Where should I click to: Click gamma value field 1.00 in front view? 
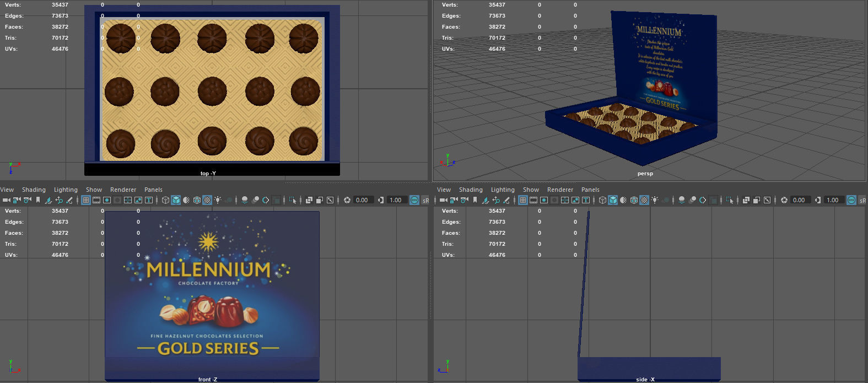pyautogui.click(x=397, y=200)
